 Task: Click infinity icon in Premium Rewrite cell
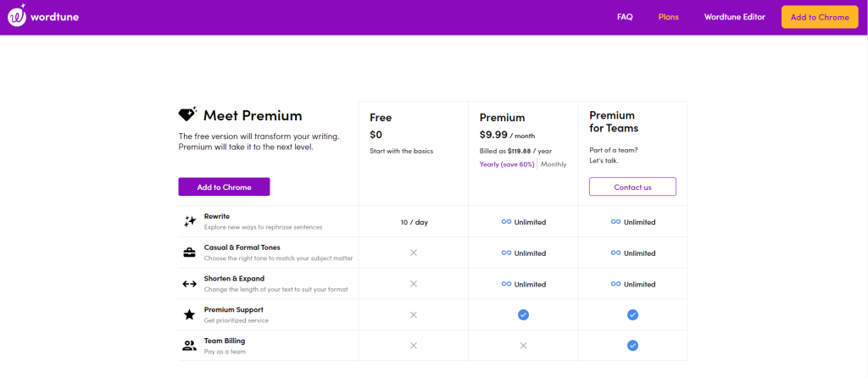click(506, 222)
